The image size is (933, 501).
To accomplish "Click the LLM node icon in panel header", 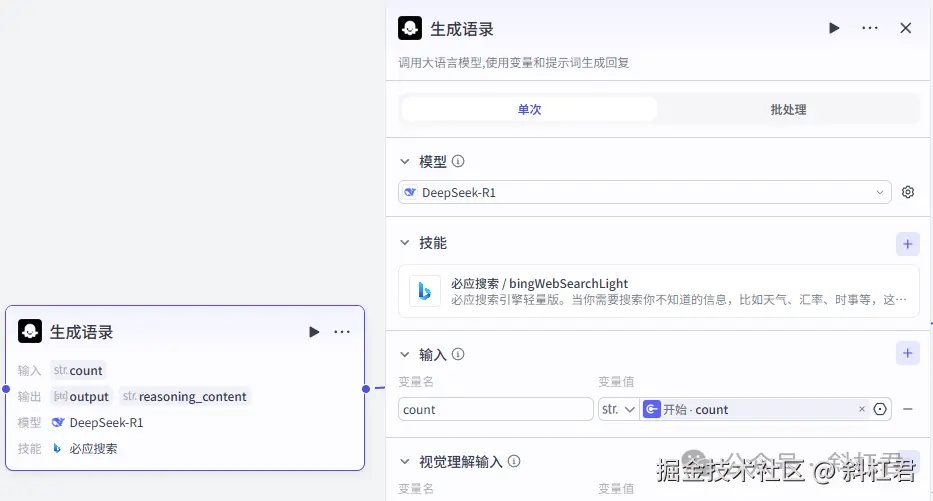I will click(410, 28).
